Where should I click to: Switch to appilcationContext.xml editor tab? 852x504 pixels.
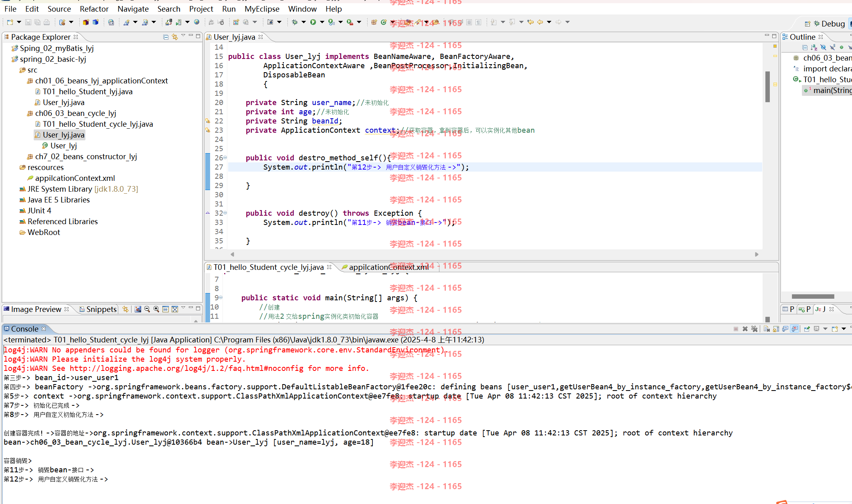point(389,267)
